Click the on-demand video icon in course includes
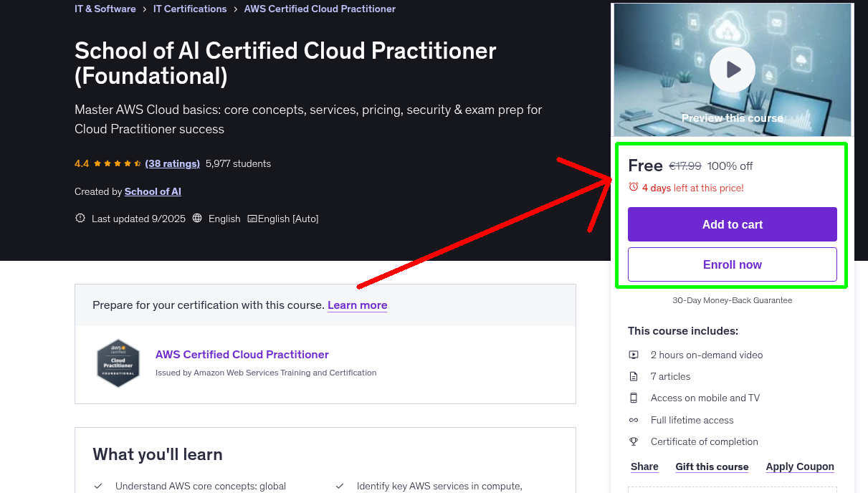The height and width of the screenshot is (493, 868). coord(634,354)
